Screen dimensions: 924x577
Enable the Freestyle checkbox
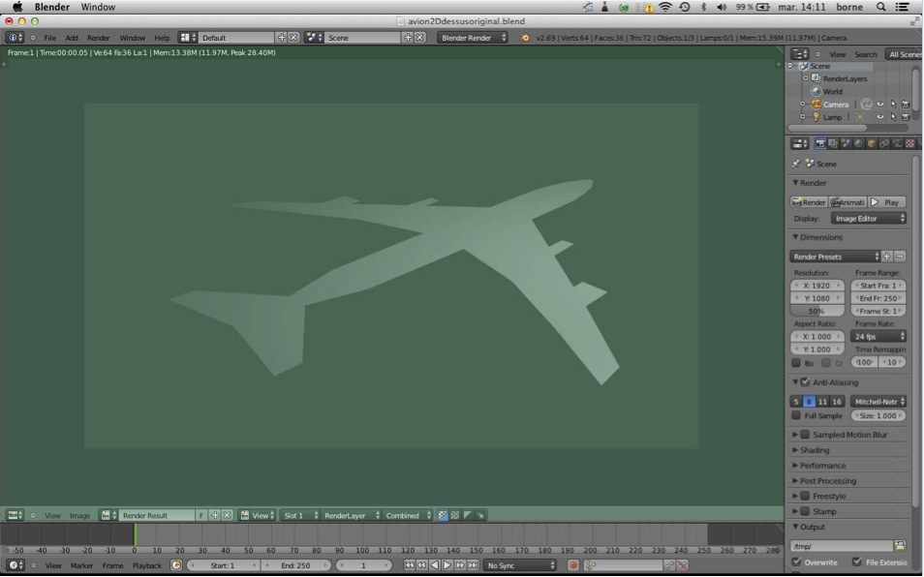805,496
